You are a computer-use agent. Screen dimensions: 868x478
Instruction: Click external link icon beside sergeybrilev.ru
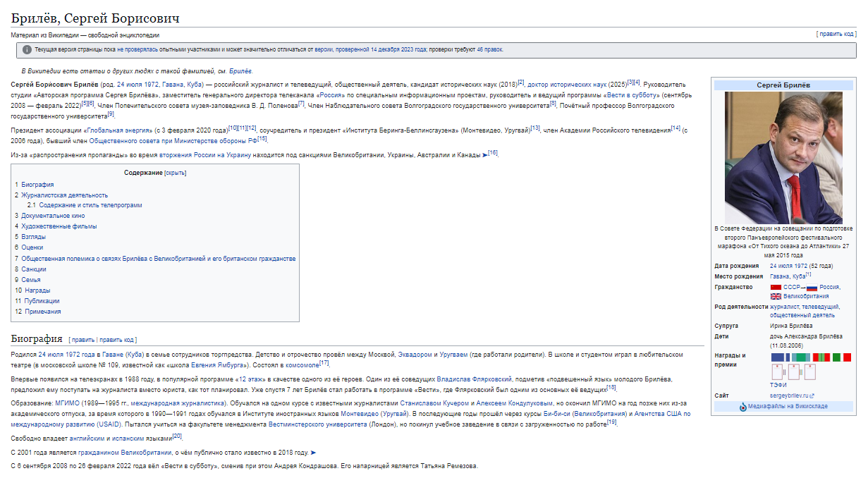point(812,396)
